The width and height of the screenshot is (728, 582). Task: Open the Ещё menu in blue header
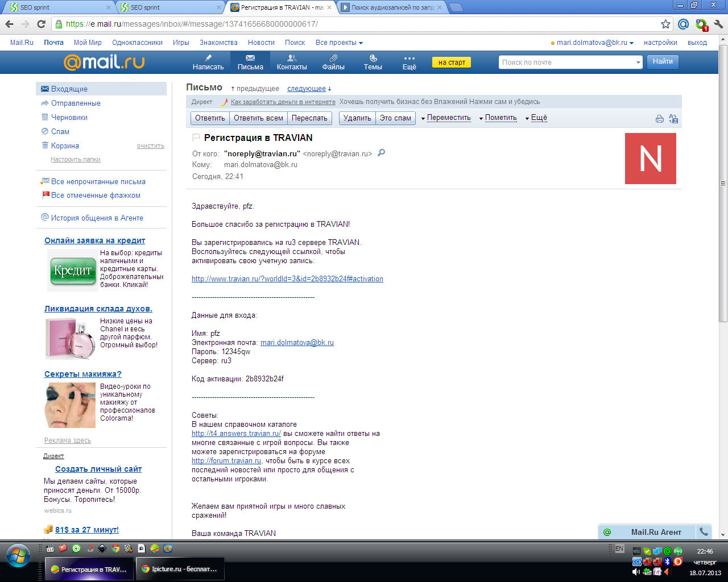409,62
